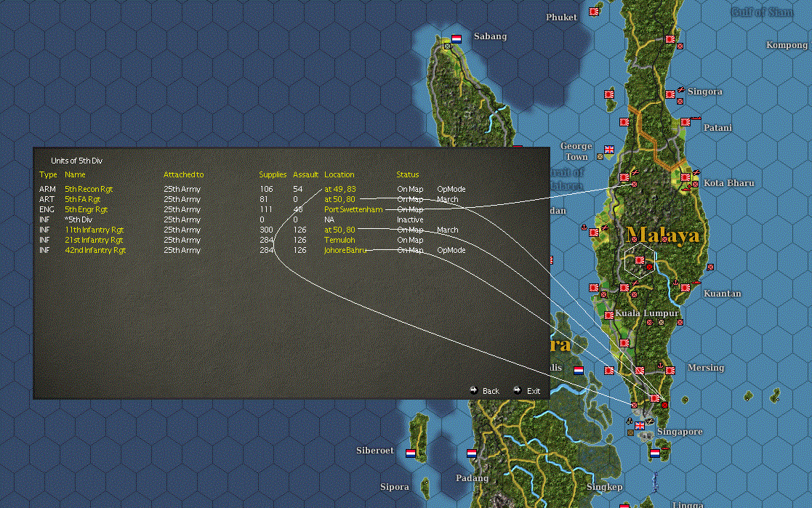Click the Dutch flag above Padang
This screenshot has width=812, height=508.
coord(472,453)
